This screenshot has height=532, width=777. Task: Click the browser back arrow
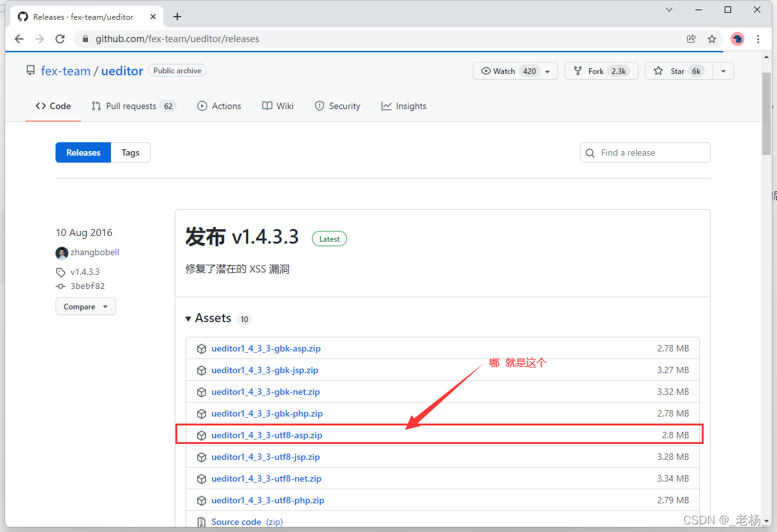(19, 39)
